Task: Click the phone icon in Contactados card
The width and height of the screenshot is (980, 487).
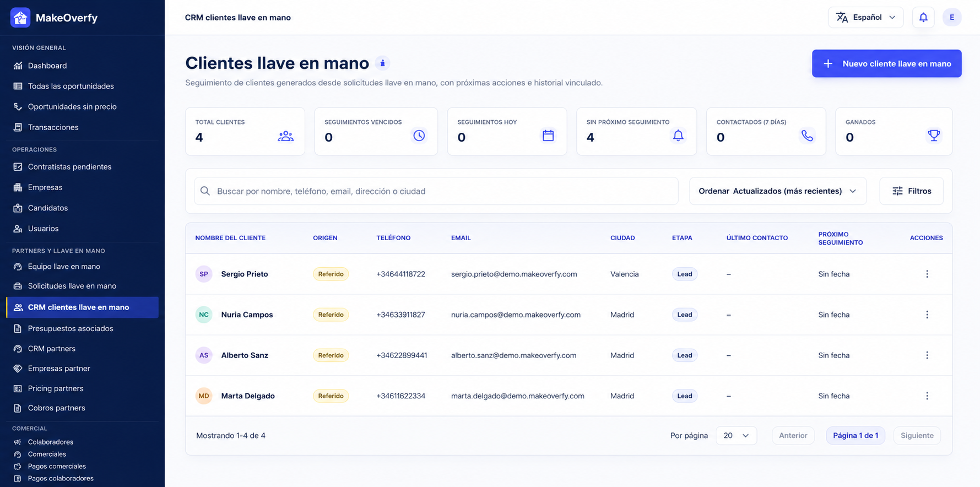Action: [807, 136]
